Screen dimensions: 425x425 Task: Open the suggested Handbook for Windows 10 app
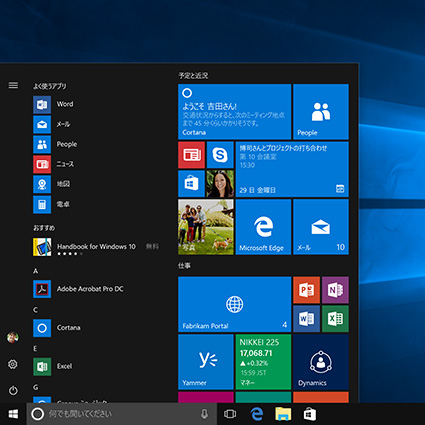click(x=96, y=247)
